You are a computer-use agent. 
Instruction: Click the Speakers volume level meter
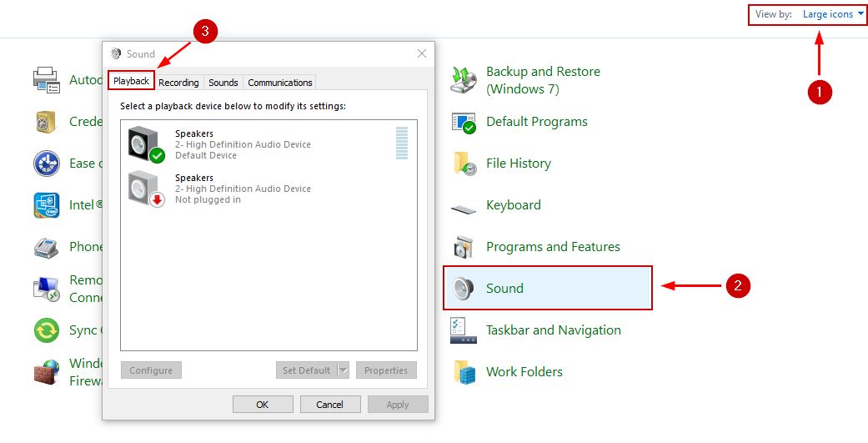(x=402, y=143)
